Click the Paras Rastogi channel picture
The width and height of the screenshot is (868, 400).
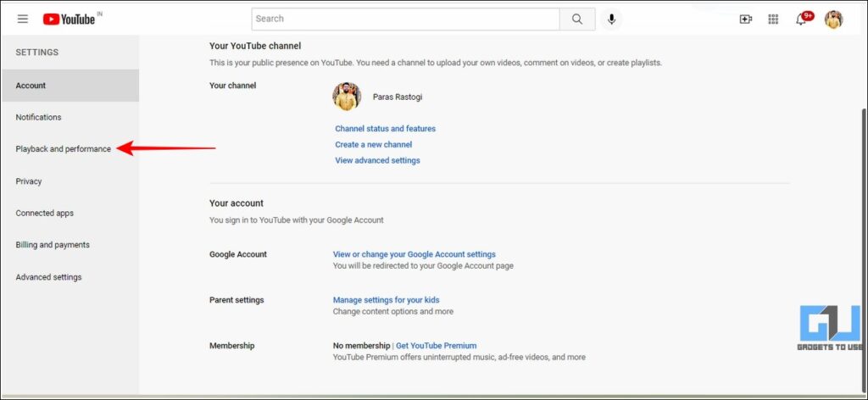(347, 97)
